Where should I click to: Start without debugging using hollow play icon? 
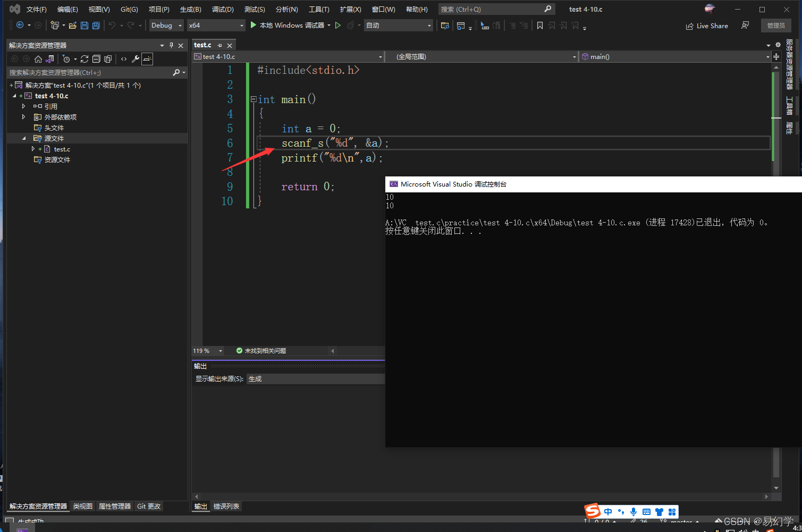[x=337, y=25]
